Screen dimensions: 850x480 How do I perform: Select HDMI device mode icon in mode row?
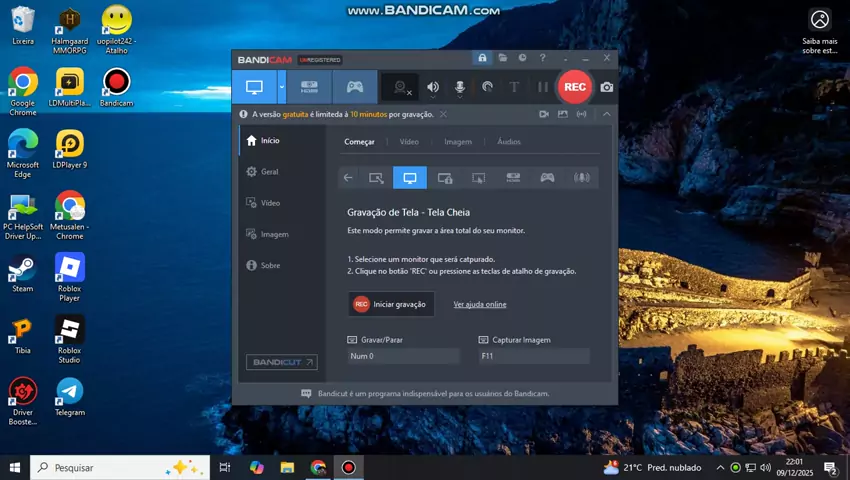[513, 178]
